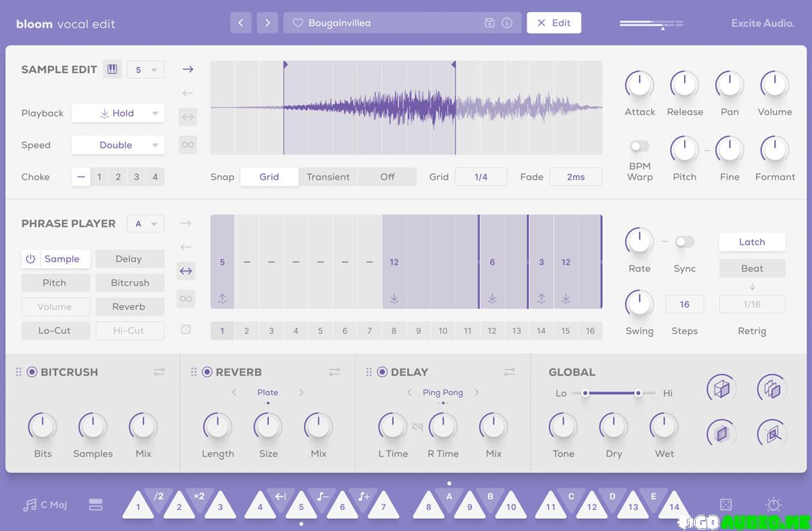Select the bottom-right cube macro in Global
Screen dimensions: 812x531
[x=772, y=433]
